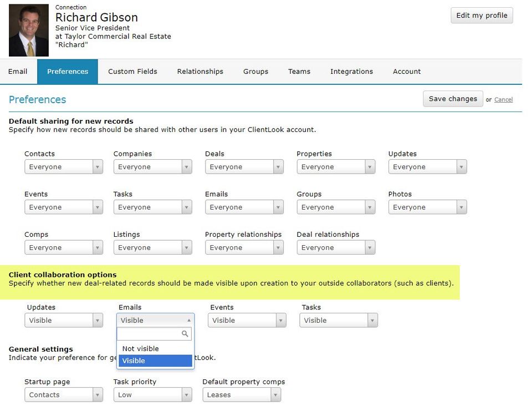Expand client collaboration Tasks visibility dropdown

click(338, 321)
